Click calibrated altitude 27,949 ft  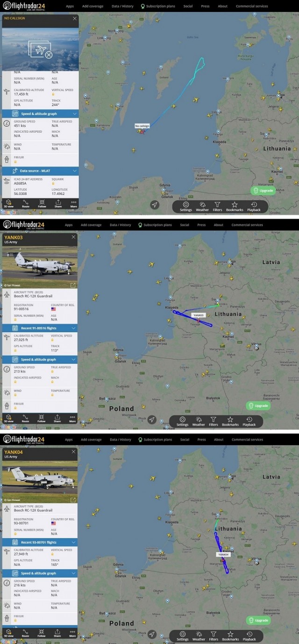tap(21, 554)
